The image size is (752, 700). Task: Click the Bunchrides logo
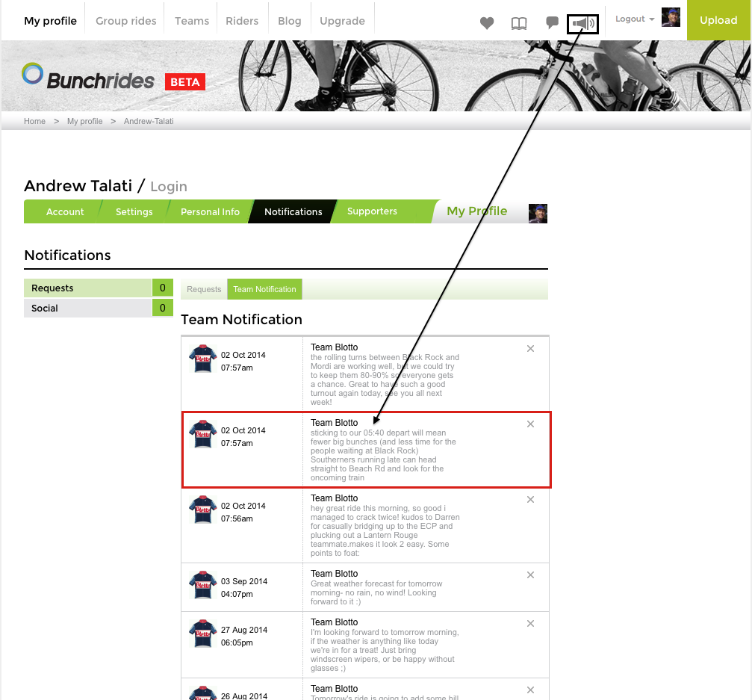coord(89,78)
